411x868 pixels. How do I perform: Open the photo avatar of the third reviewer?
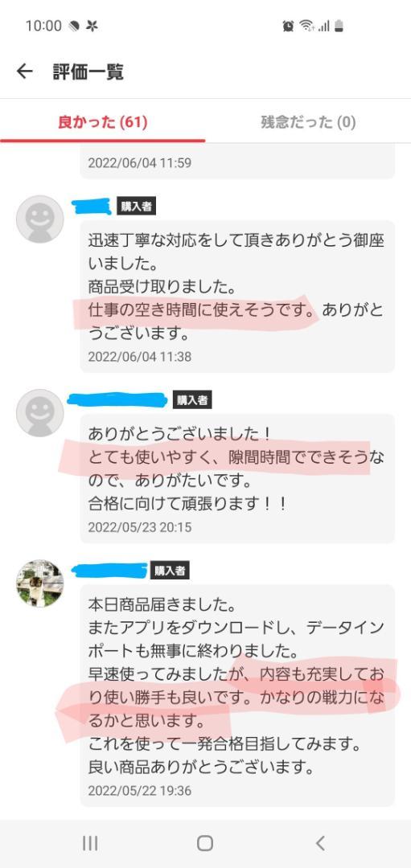pyautogui.click(x=40, y=583)
